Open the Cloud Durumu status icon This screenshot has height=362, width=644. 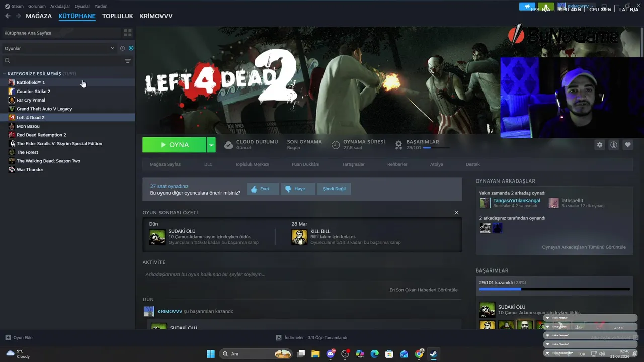[x=228, y=145]
